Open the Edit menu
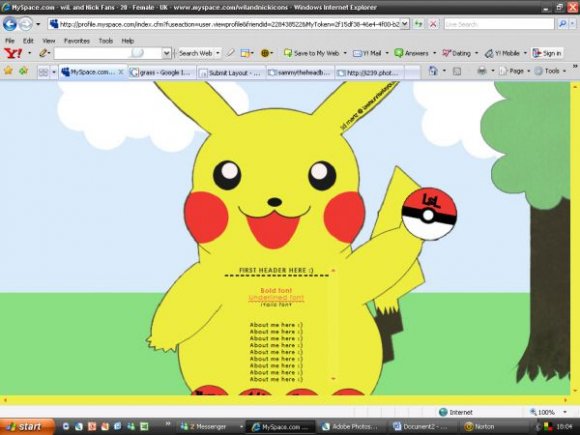580x435 pixels. (x=28, y=41)
